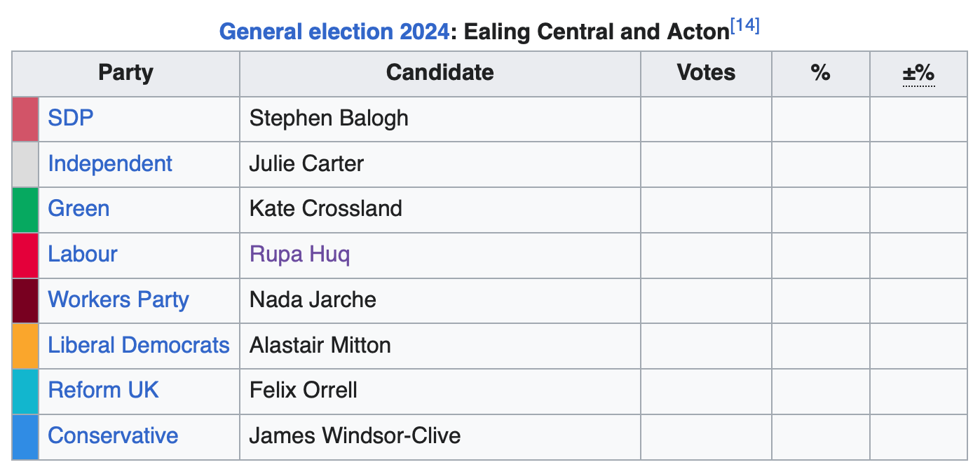Open the Liberal Democrats link
This screenshot has height=474, width=980.
pos(139,345)
